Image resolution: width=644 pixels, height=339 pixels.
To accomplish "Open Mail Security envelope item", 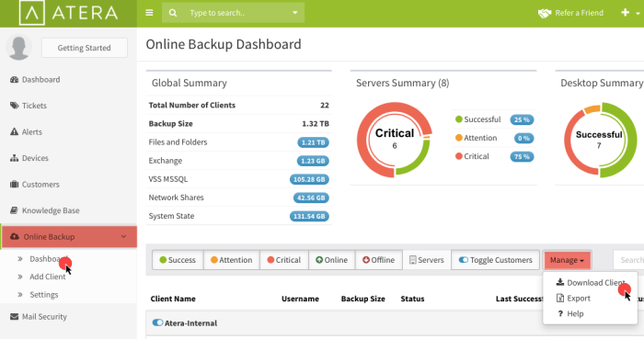I will (39, 316).
